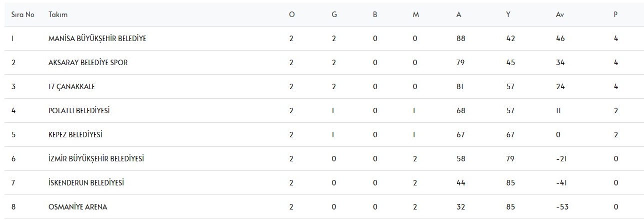Image resolution: width=644 pixels, height=220 pixels.
Task: Click the G (wins) column header
Action: pyautogui.click(x=334, y=15)
